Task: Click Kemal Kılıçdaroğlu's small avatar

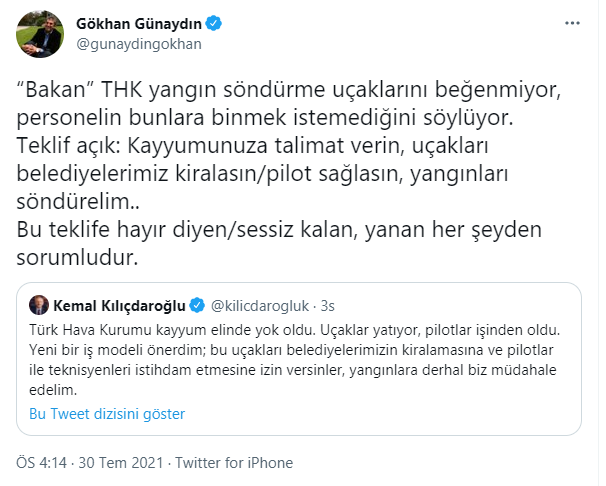Action: [39, 303]
